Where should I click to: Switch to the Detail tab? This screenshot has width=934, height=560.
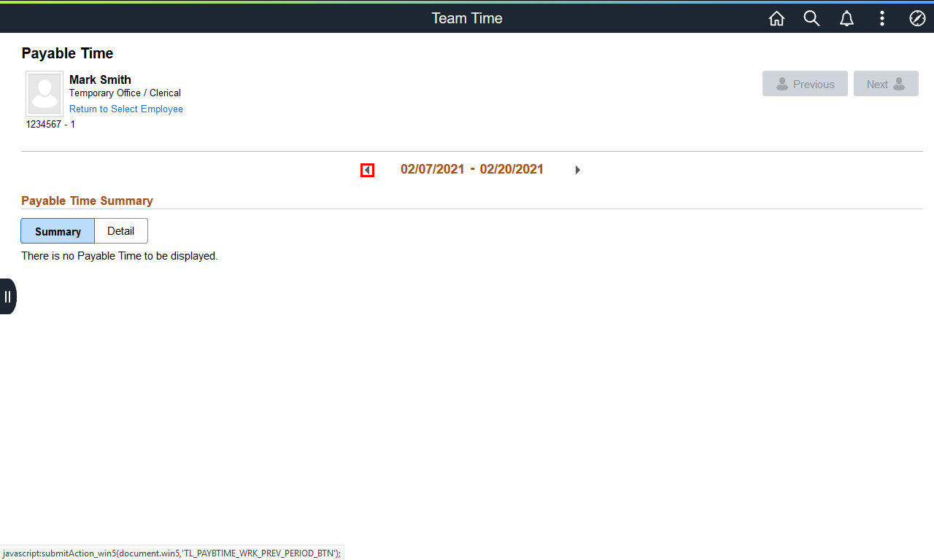click(120, 231)
